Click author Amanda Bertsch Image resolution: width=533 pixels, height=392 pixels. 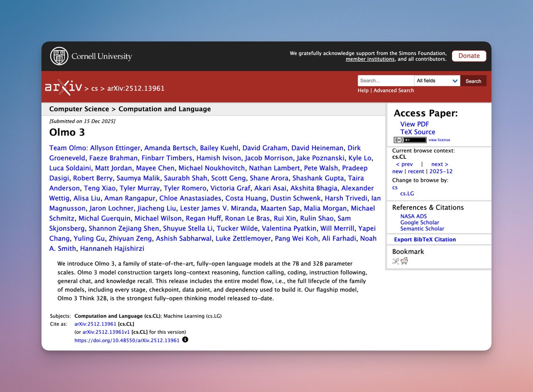170,148
